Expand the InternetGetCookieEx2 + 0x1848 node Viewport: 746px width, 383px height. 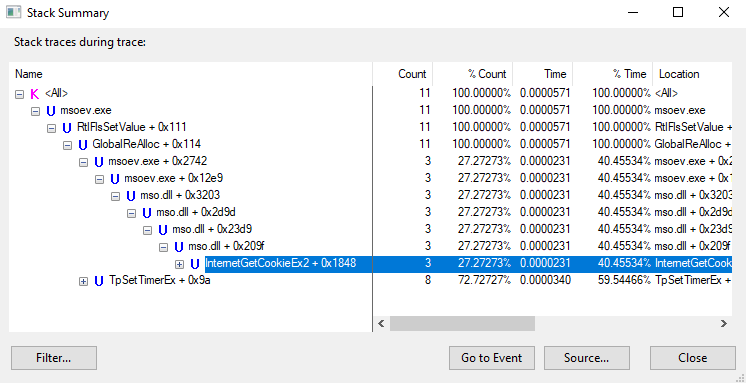click(179, 264)
